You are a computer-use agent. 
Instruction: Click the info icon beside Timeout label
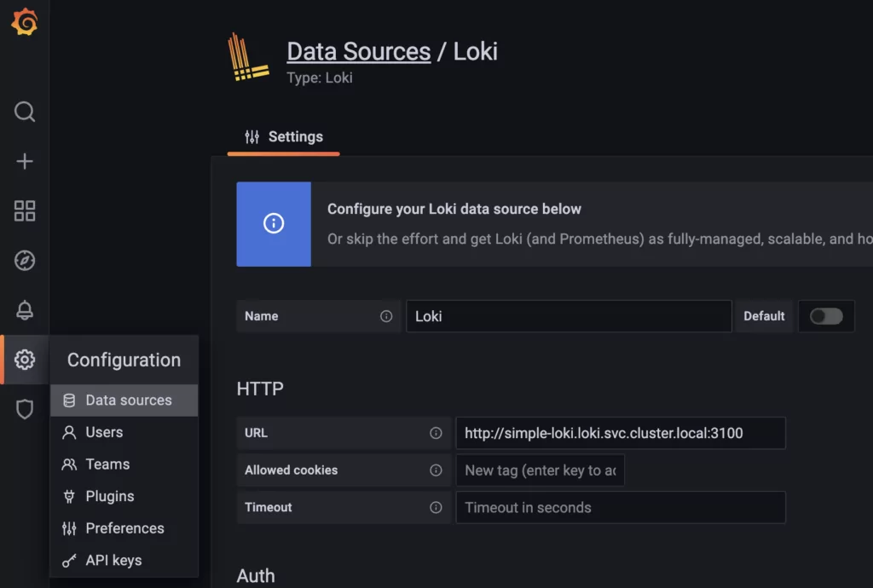pos(436,507)
